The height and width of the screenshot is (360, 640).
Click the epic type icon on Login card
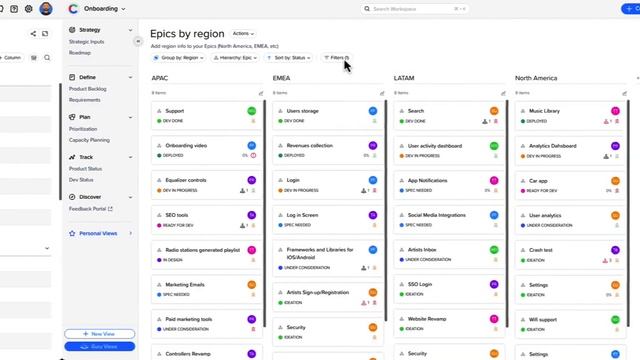click(x=280, y=180)
